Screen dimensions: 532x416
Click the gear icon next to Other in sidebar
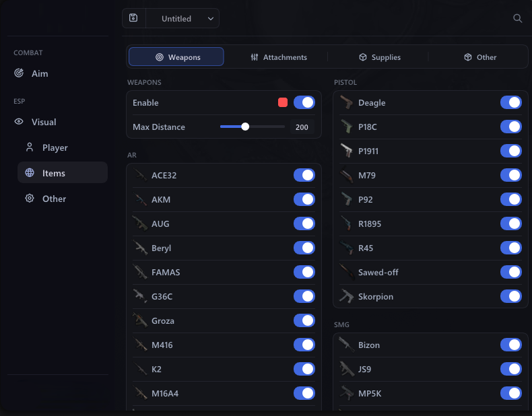(x=30, y=199)
